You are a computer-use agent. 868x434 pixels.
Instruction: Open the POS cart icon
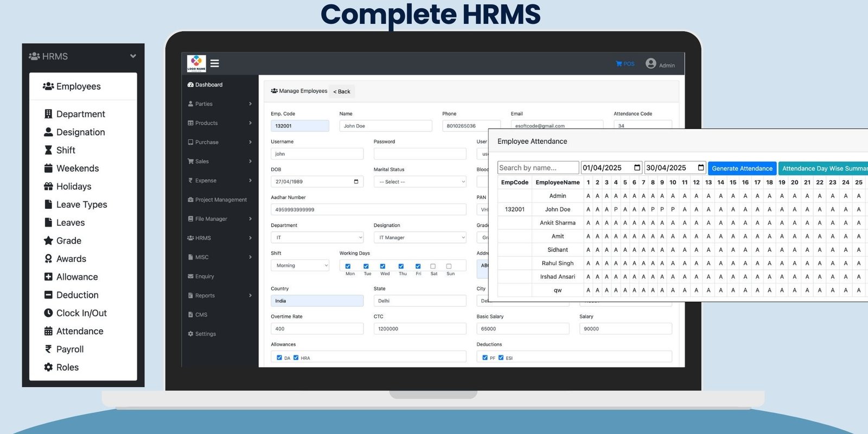pos(619,64)
